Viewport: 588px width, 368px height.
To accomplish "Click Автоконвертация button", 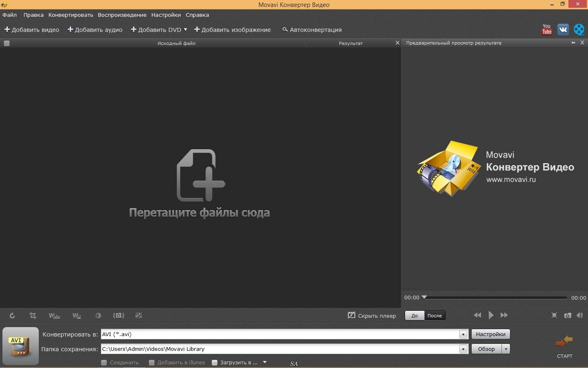I will [312, 29].
